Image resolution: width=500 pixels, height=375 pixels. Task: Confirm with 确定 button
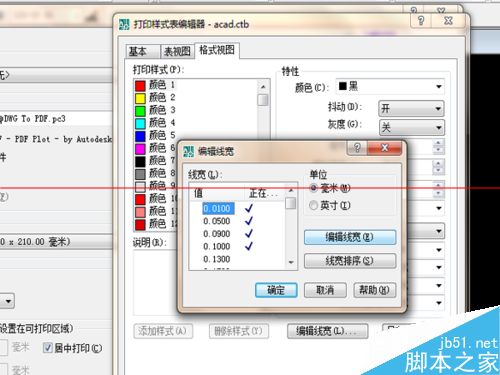click(276, 290)
